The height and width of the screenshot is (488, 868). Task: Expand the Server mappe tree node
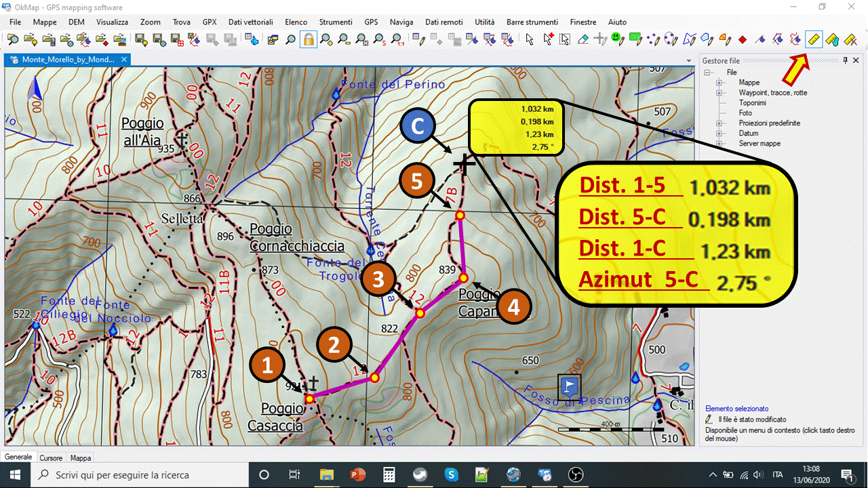tap(719, 144)
